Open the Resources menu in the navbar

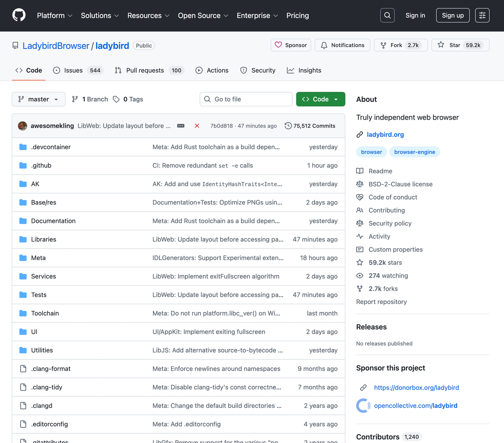[x=148, y=16]
